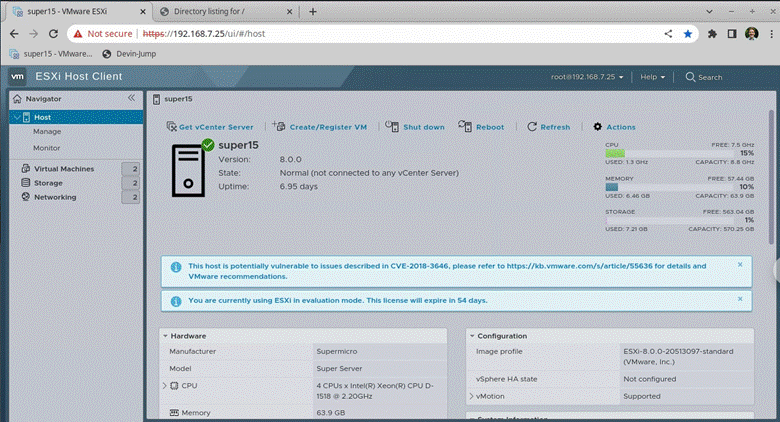This screenshot has height=422, width=780.
Task: Open Storage in navigator
Action: [x=48, y=183]
